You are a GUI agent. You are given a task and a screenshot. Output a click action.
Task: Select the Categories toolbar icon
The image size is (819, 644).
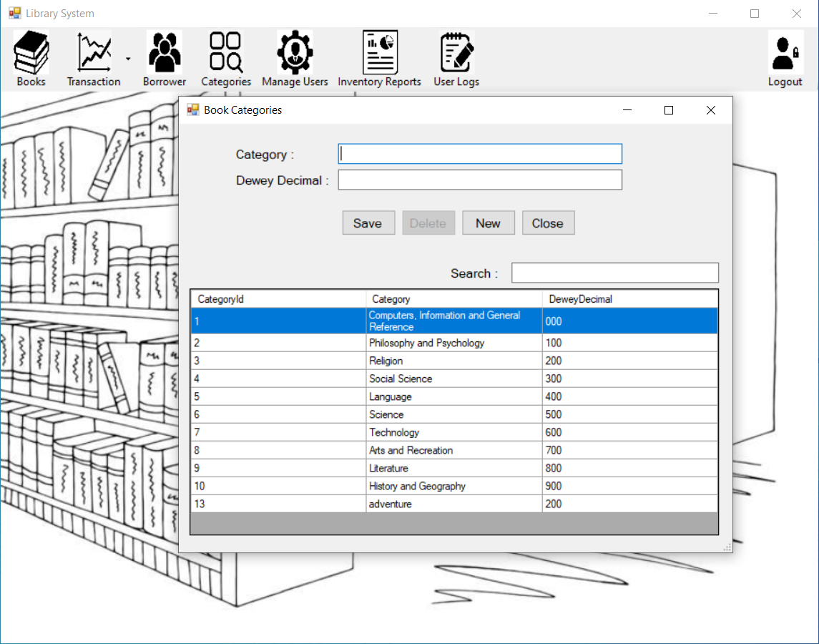(226, 53)
